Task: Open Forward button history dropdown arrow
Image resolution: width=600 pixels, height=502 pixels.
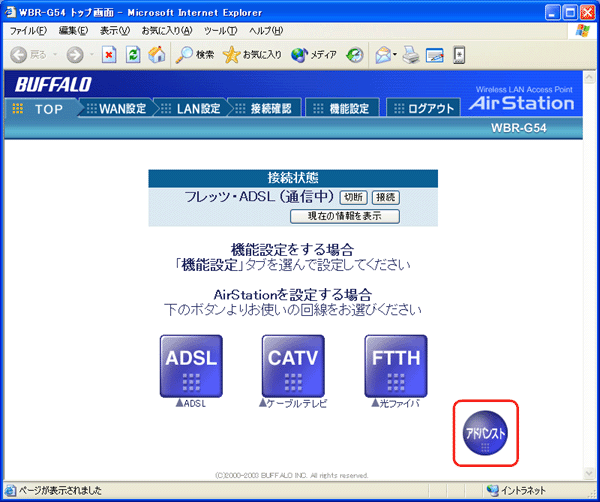Action: pyautogui.click(x=92, y=55)
